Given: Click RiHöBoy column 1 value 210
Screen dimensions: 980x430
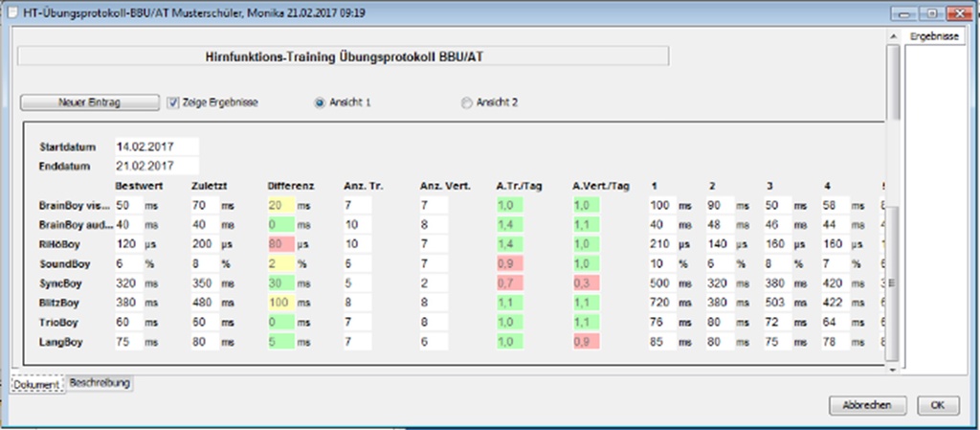Looking at the screenshot, I should point(662,244).
